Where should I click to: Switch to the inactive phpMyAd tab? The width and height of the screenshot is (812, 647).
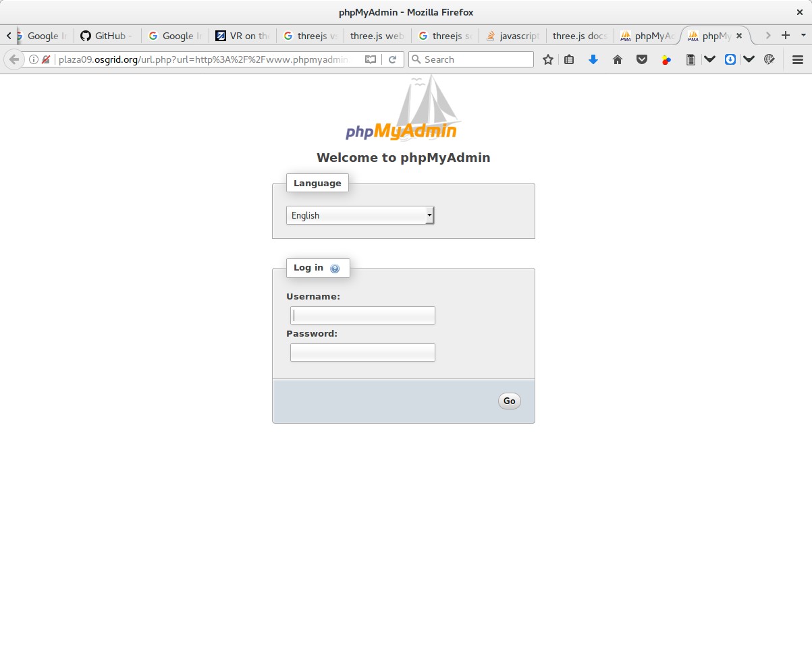pyautogui.click(x=647, y=36)
